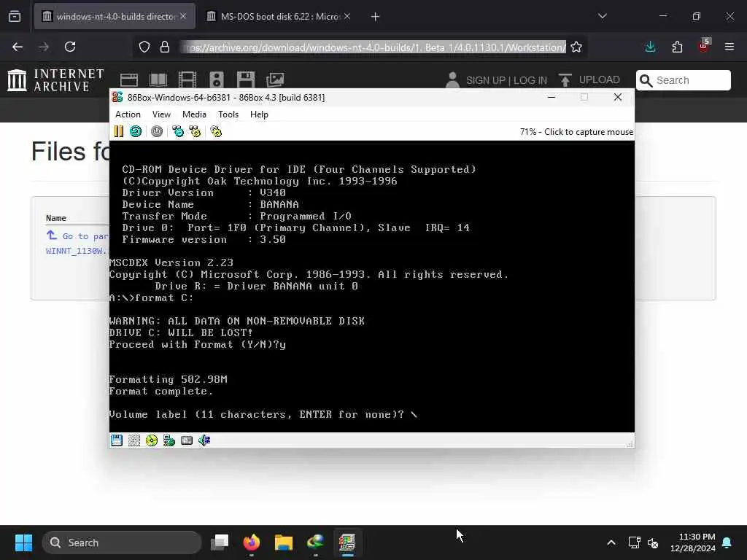Open the taskbar clock showing 11:30 PM
This screenshot has width=747, height=560.
pos(693,542)
